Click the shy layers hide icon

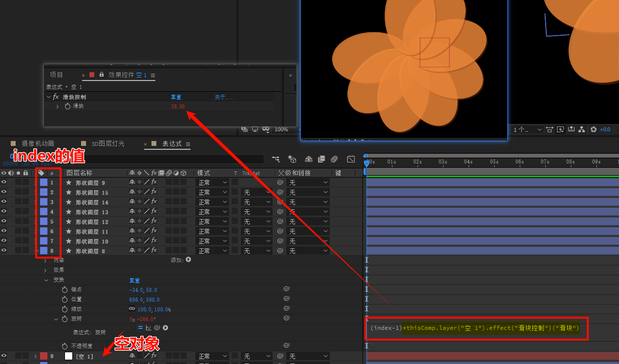point(309,159)
